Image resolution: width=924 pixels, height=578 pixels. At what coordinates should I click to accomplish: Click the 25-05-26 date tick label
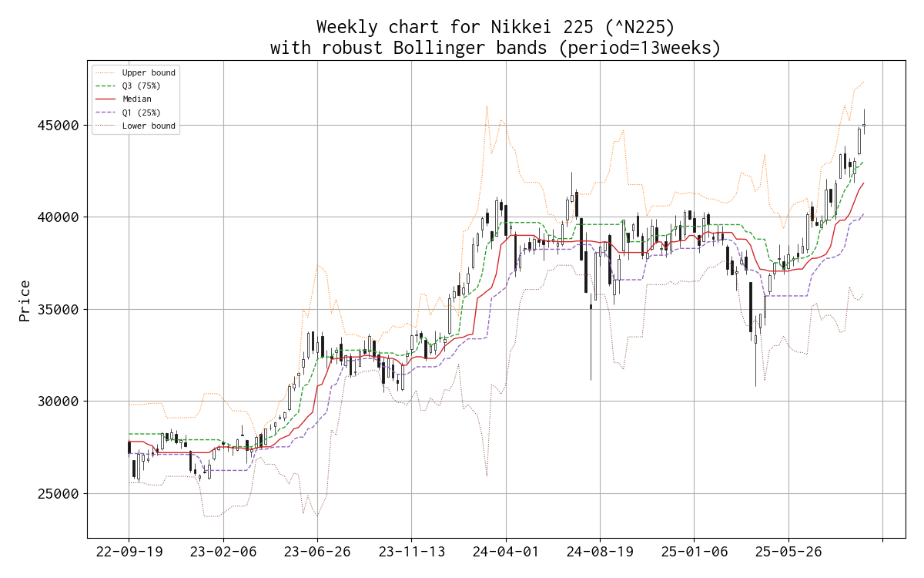(788, 553)
